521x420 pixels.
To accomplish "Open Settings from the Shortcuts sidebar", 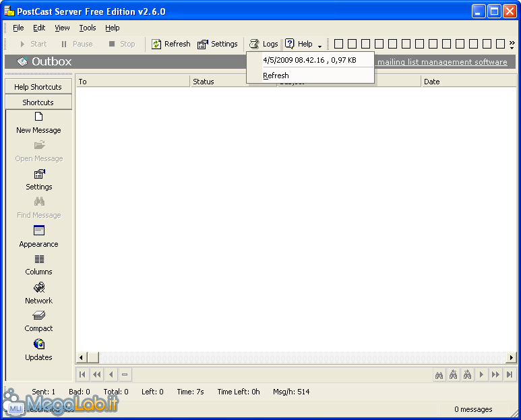I will pos(38,174).
